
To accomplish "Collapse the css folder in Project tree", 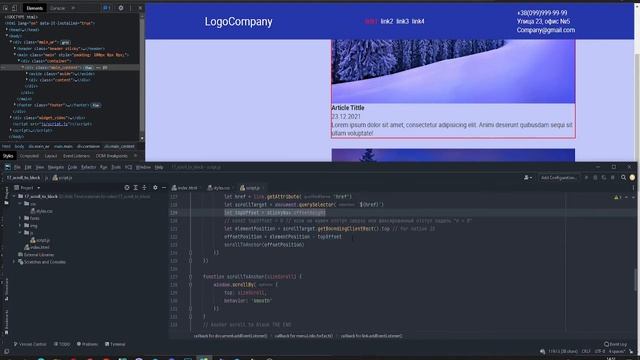I will coord(20,204).
